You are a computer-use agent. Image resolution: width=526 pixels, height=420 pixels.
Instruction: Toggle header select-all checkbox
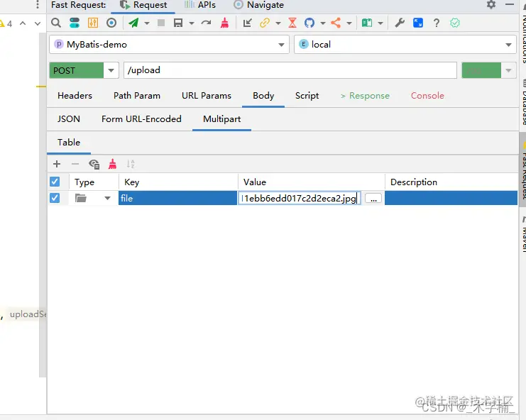point(55,182)
